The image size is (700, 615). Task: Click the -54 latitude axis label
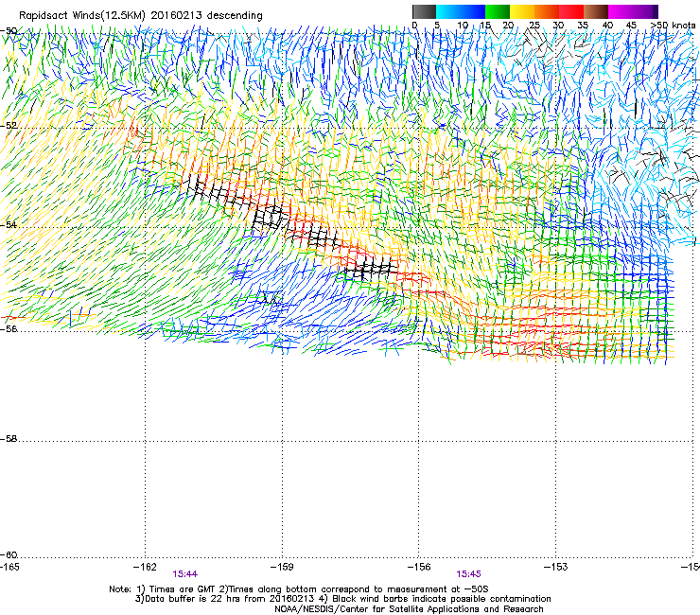pos(9,224)
